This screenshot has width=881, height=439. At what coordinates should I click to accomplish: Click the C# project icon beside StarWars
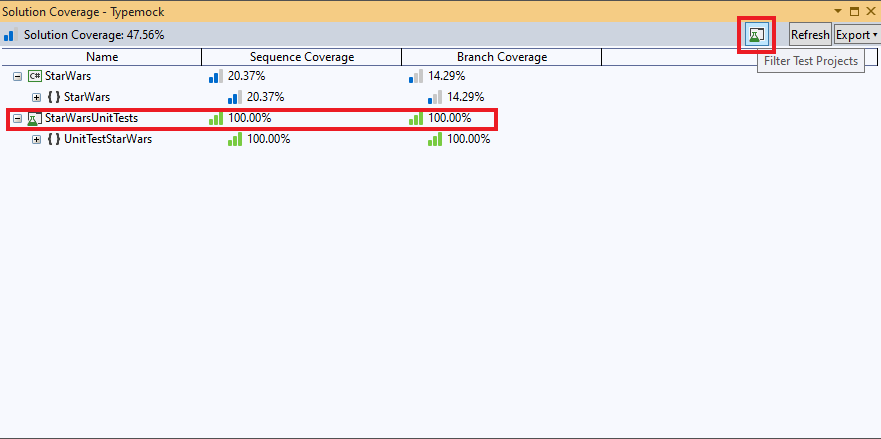[x=34, y=76]
